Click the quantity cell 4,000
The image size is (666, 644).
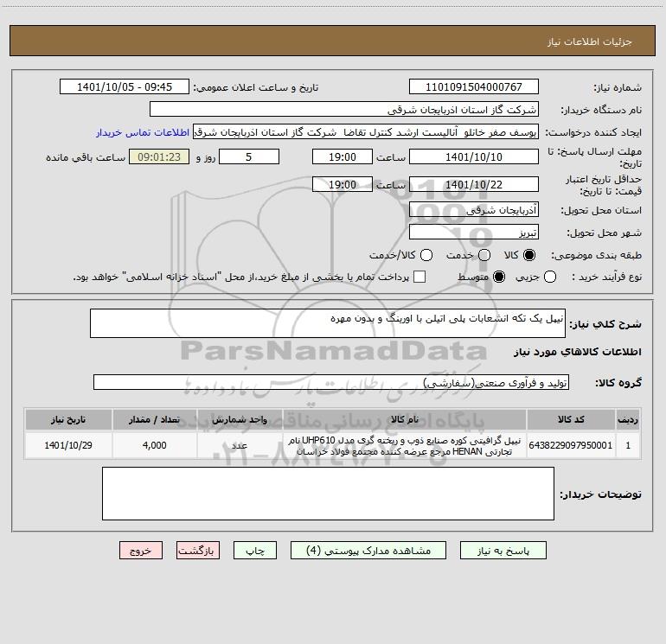155,445
